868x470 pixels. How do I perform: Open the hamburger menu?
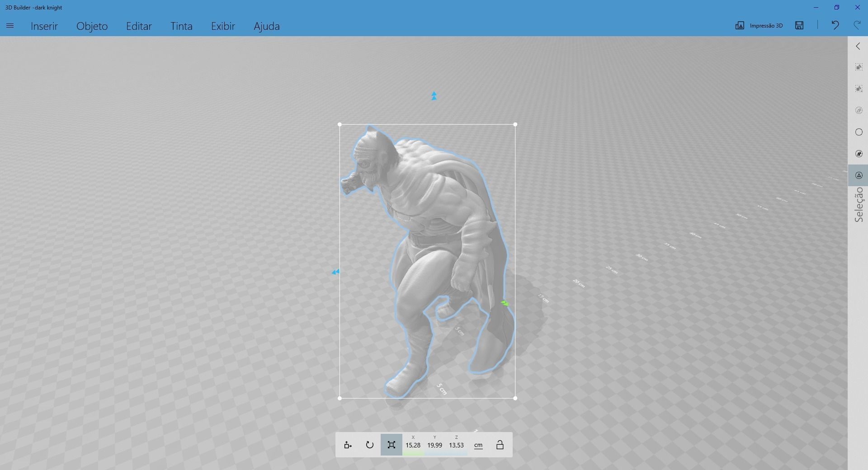click(x=10, y=26)
